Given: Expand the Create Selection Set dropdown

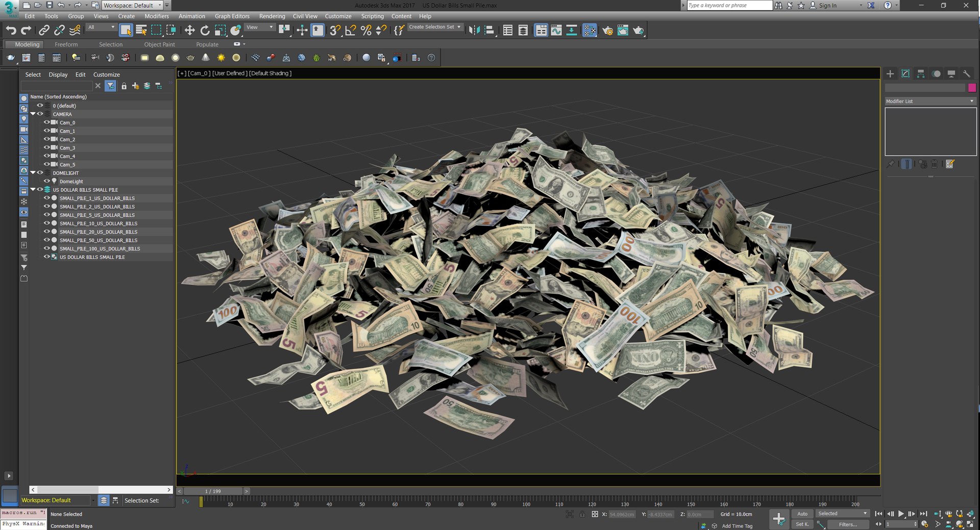Looking at the screenshot, I should point(435,27).
